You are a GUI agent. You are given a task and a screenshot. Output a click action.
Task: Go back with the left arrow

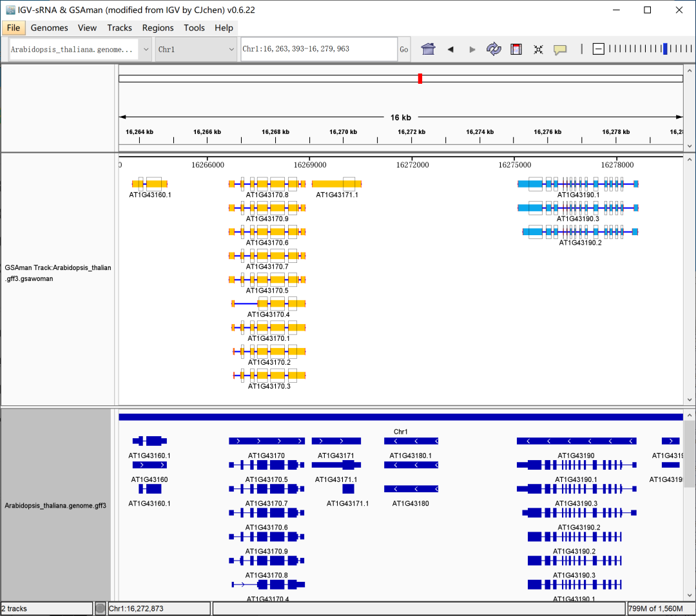[x=450, y=50]
